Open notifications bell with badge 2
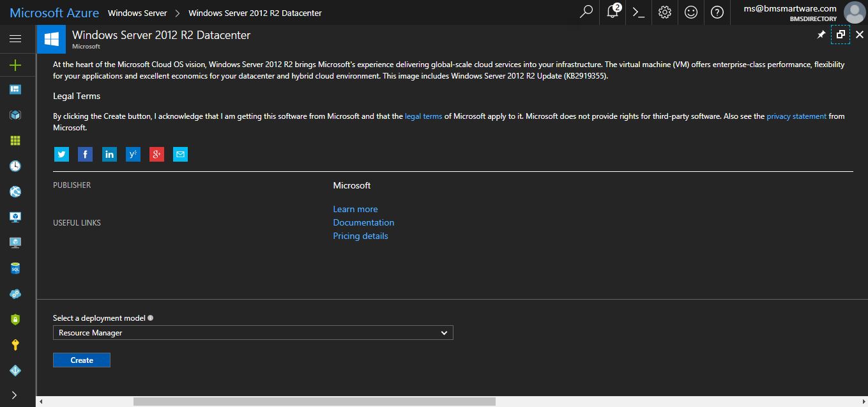 click(613, 12)
